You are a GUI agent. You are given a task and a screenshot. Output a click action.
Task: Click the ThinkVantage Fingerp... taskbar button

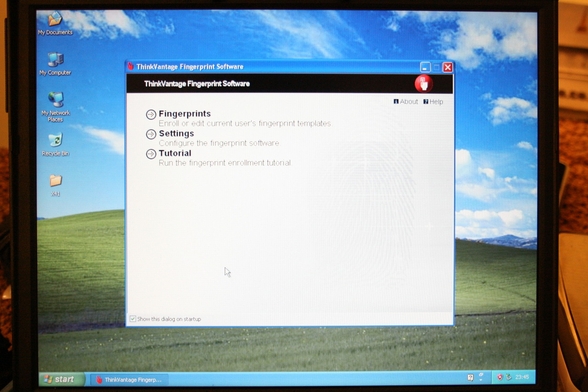(x=129, y=380)
